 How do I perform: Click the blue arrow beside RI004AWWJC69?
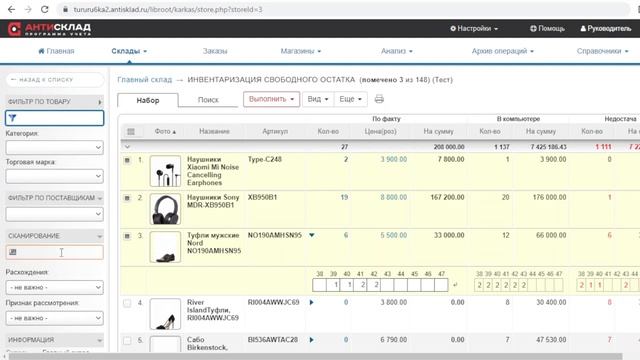[311, 302]
